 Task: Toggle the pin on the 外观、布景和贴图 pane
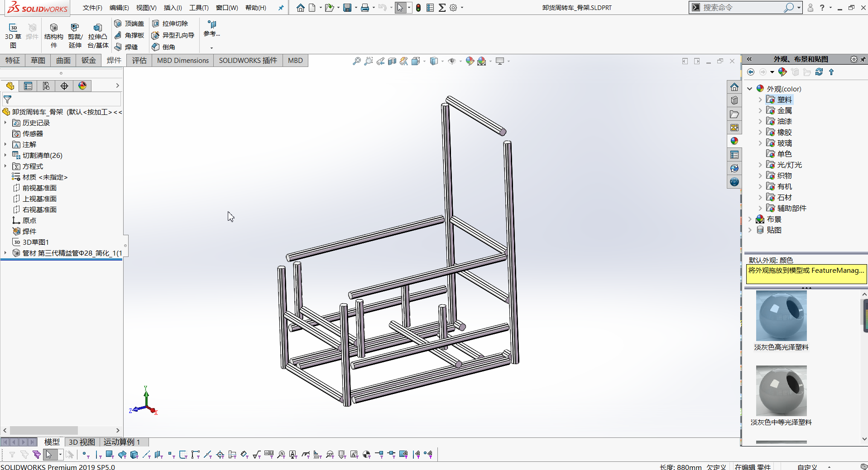pyautogui.click(x=863, y=59)
